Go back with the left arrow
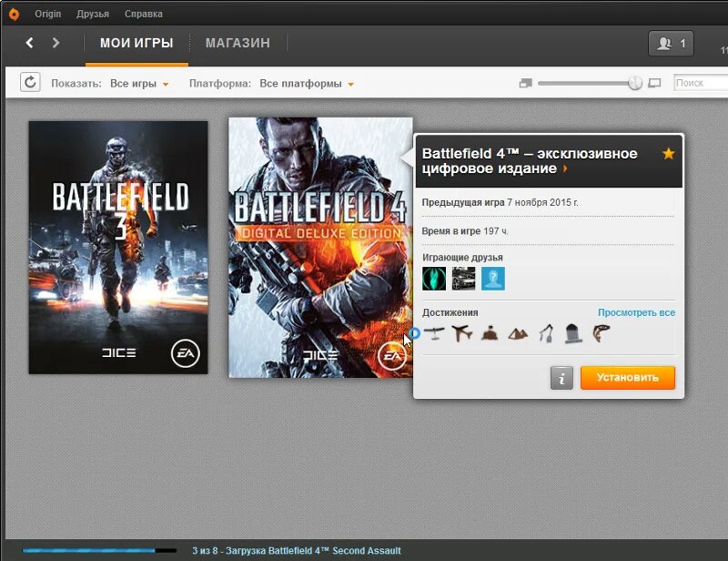The width and height of the screenshot is (728, 561). click(29, 43)
